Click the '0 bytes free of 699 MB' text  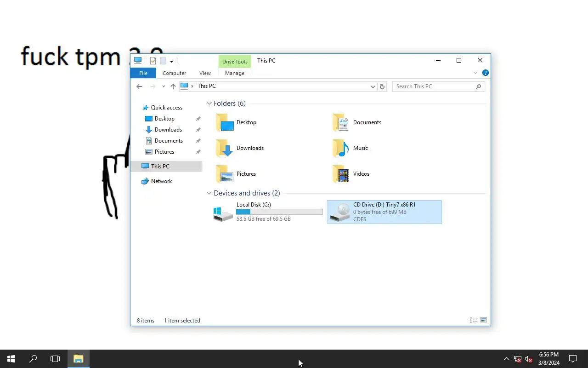point(379,212)
